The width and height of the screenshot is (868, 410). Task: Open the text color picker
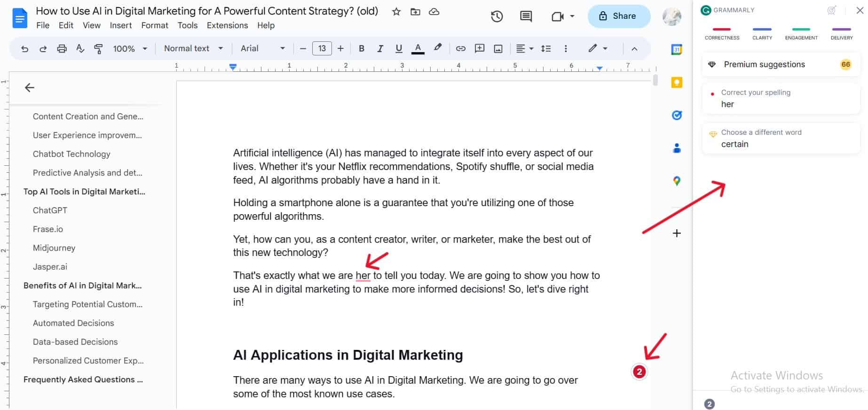tap(418, 48)
